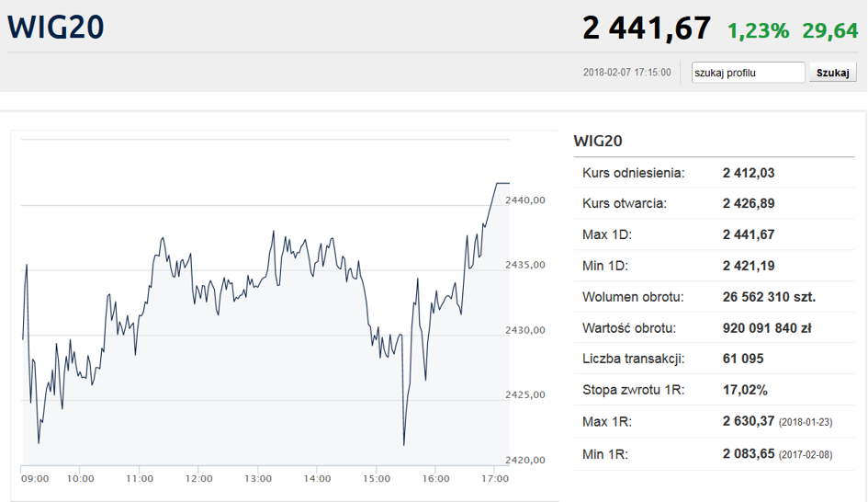Click the 12:00 marker on the chart time axis
868x502 pixels.
(198, 478)
